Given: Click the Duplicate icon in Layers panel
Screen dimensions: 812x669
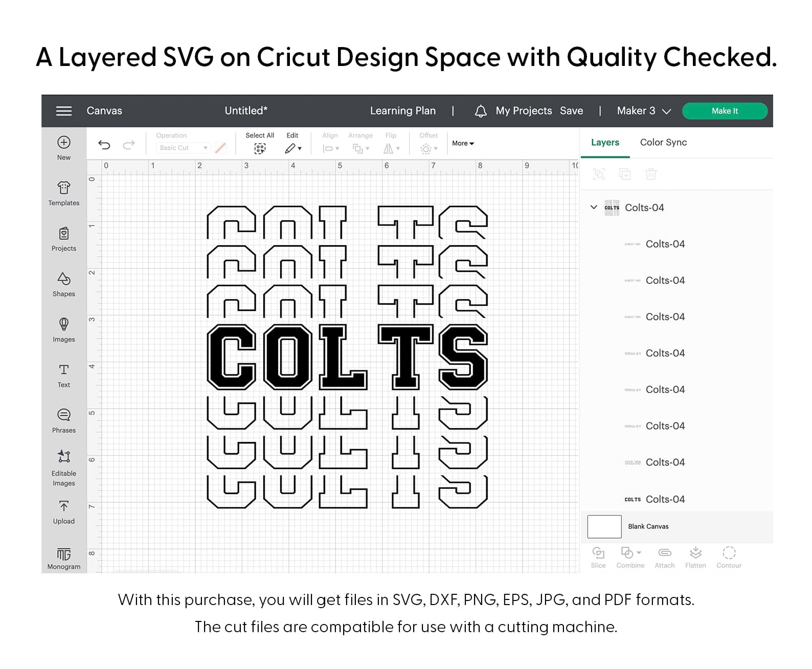Looking at the screenshot, I should tap(625, 174).
